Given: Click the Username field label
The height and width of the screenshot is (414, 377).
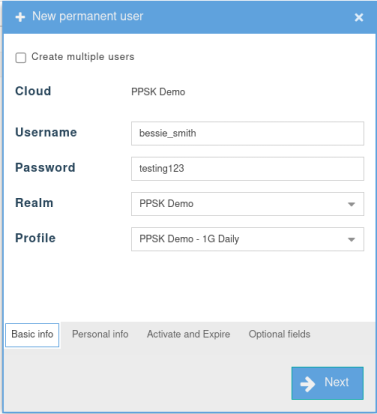Looking at the screenshot, I should click(46, 132).
